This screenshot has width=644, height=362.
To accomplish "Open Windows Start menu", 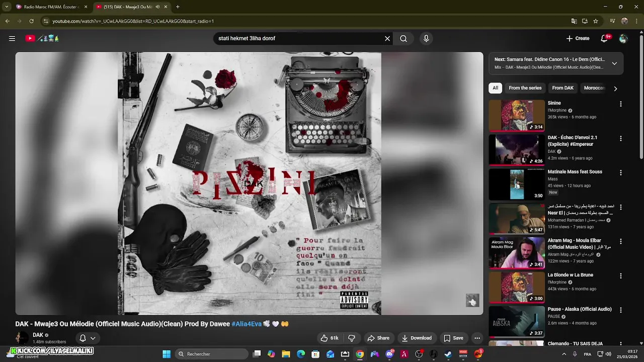I will [x=167, y=354].
